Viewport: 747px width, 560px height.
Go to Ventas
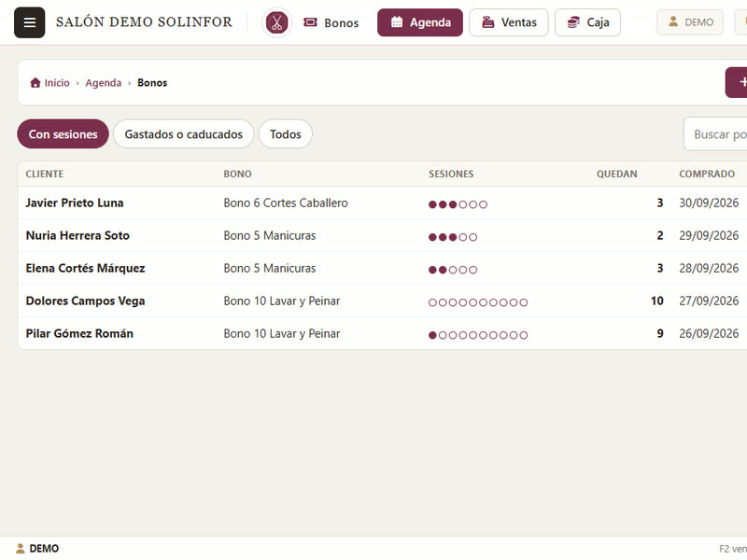pyautogui.click(x=509, y=22)
